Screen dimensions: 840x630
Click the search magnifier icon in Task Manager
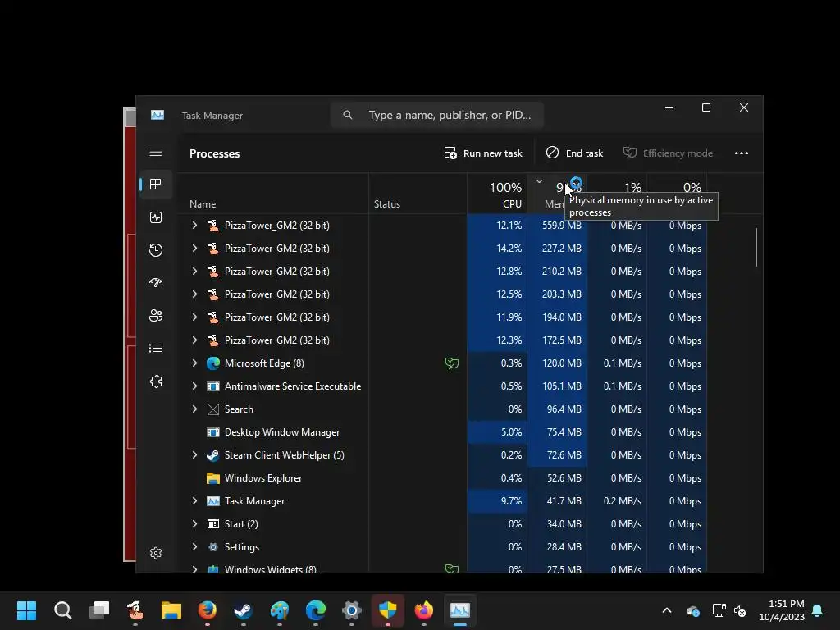[x=348, y=115]
